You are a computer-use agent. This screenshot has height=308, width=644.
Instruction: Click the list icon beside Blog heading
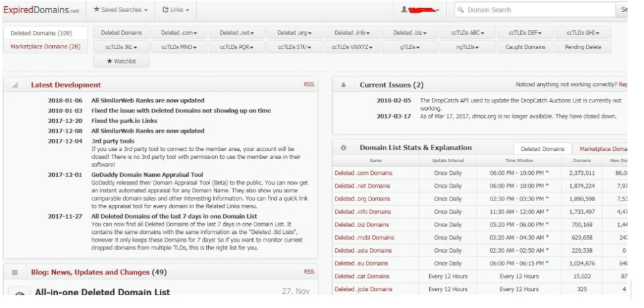tap(15, 272)
